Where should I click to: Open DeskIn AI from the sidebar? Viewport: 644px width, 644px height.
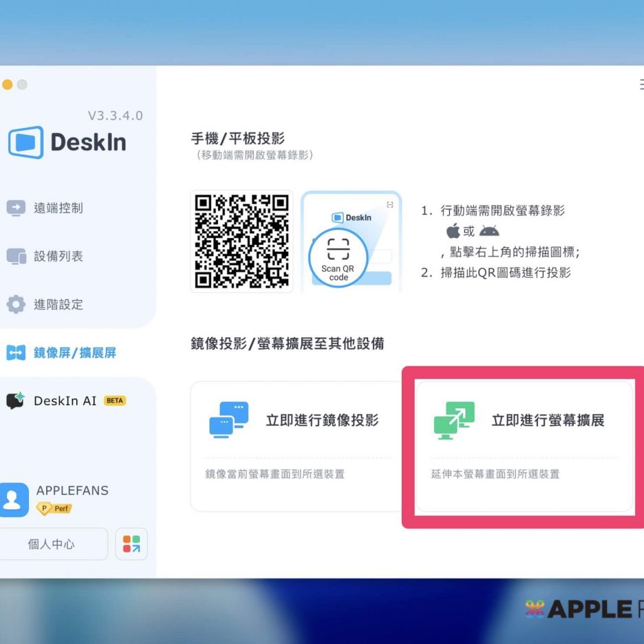coord(65,400)
